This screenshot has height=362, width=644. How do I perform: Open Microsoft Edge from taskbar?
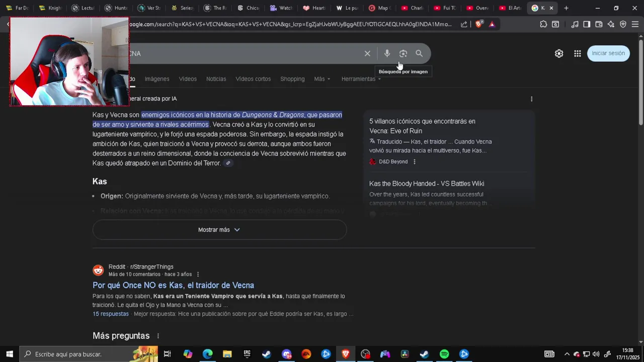tap(207, 354)
